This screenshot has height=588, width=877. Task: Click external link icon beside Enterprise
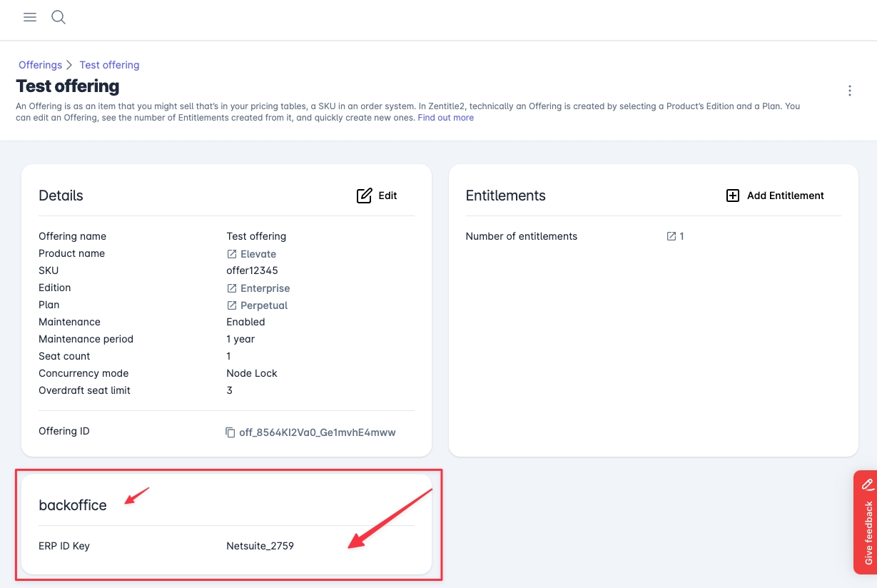click(x=232, y=288)
